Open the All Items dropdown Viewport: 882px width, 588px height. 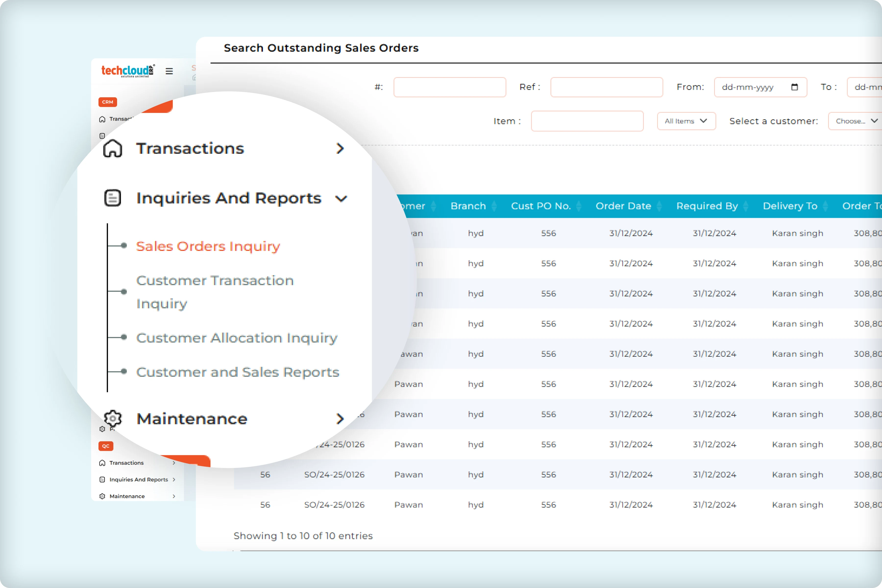point(686,121)
